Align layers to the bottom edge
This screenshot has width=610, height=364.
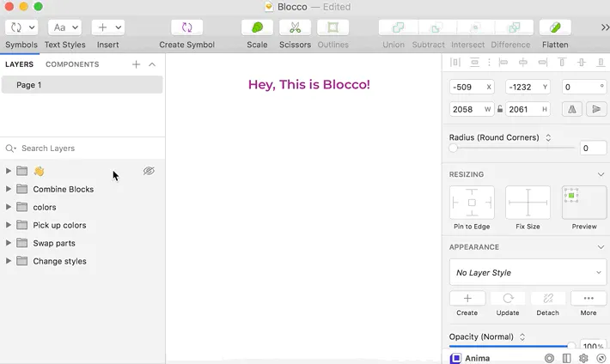(601, 62)
